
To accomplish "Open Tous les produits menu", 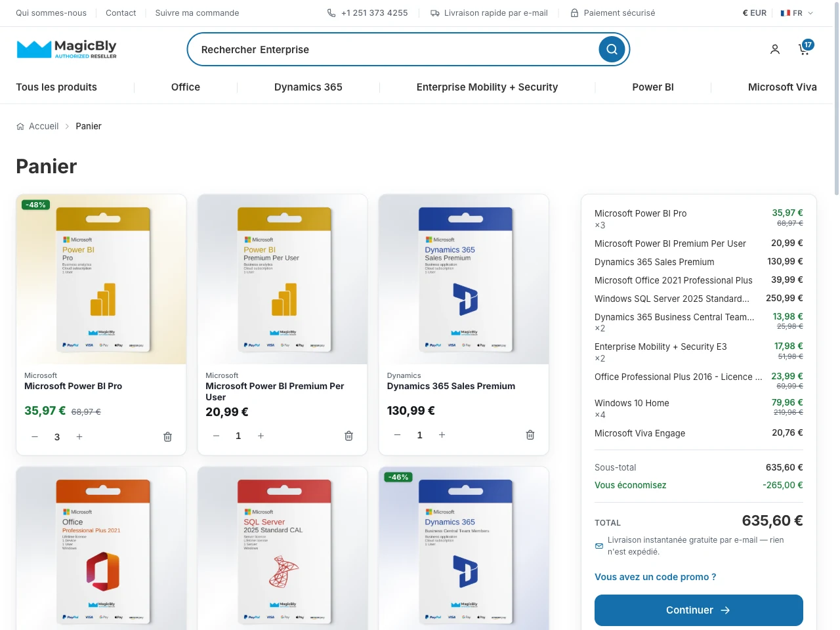I will (x=56, y=87).
